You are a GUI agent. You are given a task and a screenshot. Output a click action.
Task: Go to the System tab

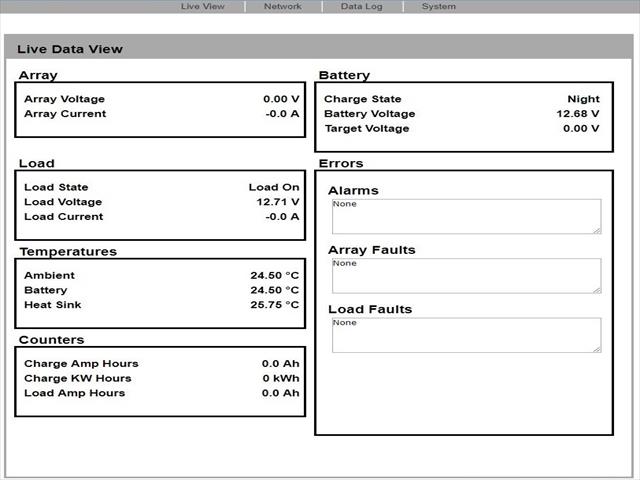coord(439,7)
